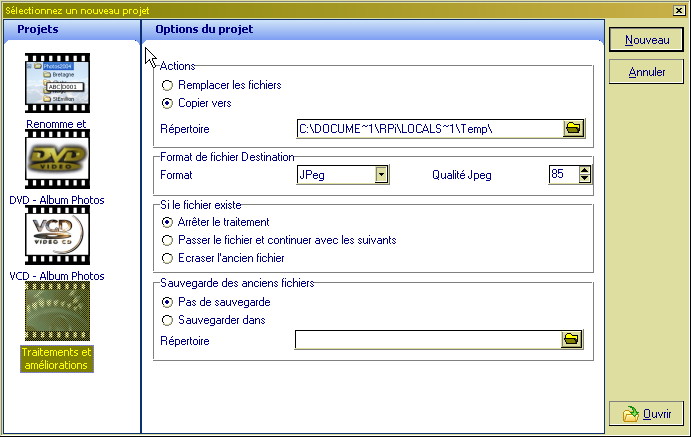Viewport: 691px width, 437px height.
Task: Choose Ecraser l'ancien fichier option
Action: (167, 258)
